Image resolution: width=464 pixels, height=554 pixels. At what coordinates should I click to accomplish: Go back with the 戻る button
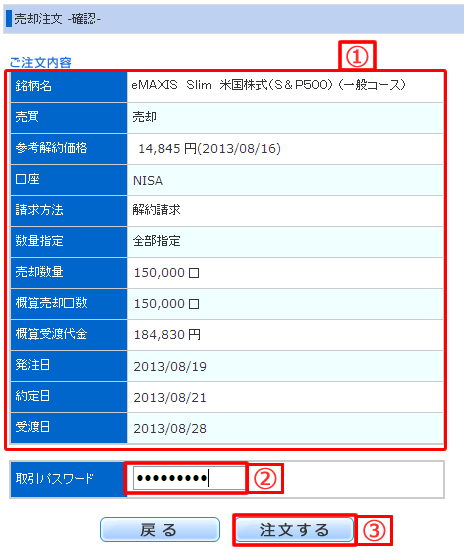click(x=160, y=529)
